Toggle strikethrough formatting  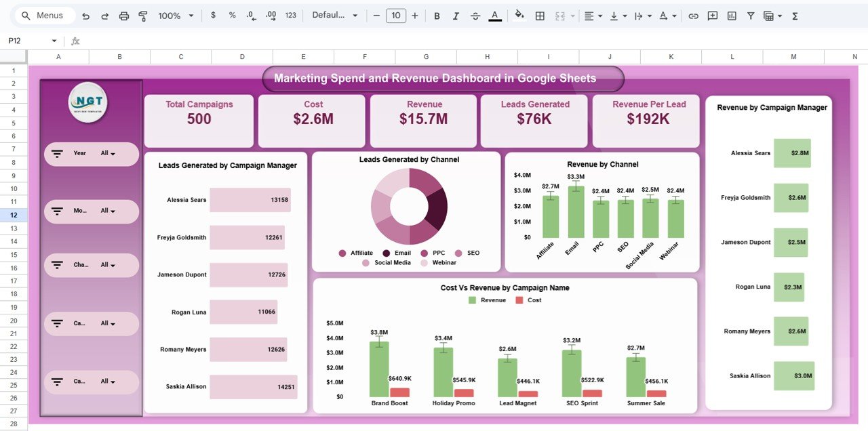click(x=475, y=15)
